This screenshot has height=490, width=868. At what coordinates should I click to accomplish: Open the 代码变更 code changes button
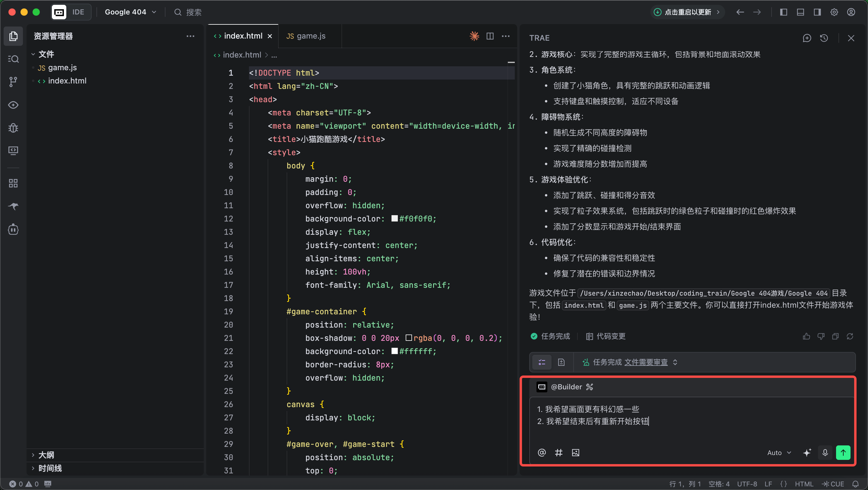point(605,336)
